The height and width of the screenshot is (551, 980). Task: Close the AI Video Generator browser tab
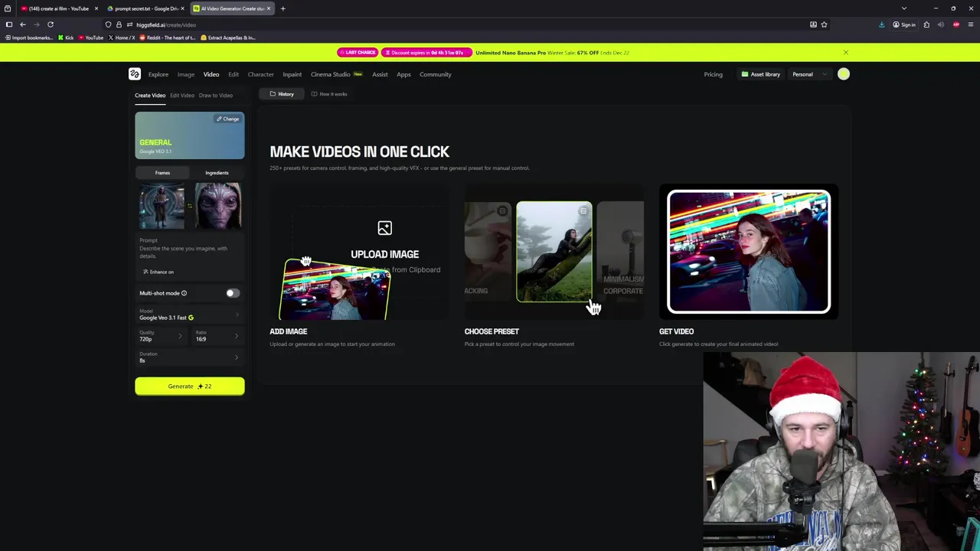pyautogui.click(x=269, y=8)
